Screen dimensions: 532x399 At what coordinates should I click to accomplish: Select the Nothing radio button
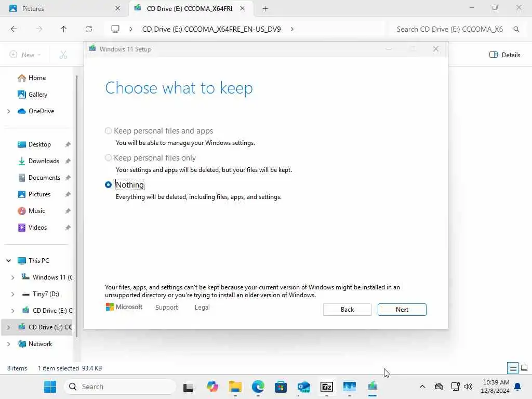pyautogui.click(x=108, y=185)
